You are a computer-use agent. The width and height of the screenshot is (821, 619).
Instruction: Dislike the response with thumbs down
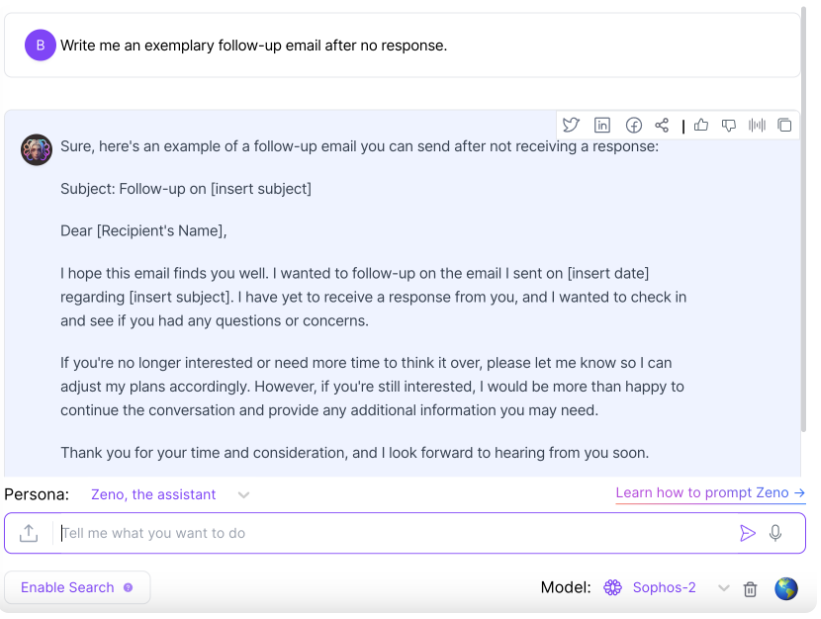[x=728, y=125]
